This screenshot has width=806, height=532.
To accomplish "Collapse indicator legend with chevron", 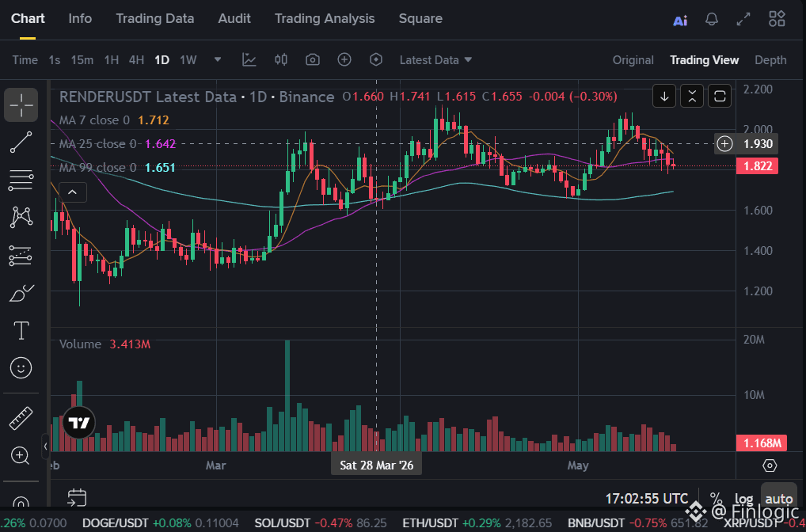I will click(x=73, y=192).
